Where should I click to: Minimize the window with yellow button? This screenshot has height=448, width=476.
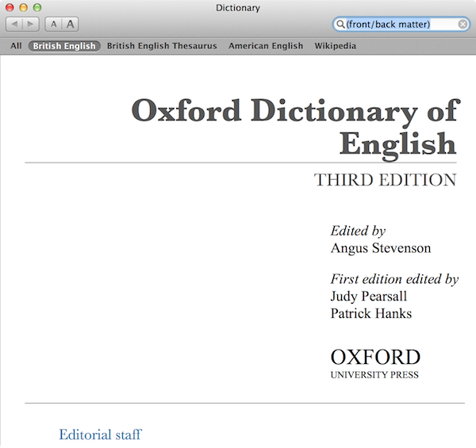23,7
